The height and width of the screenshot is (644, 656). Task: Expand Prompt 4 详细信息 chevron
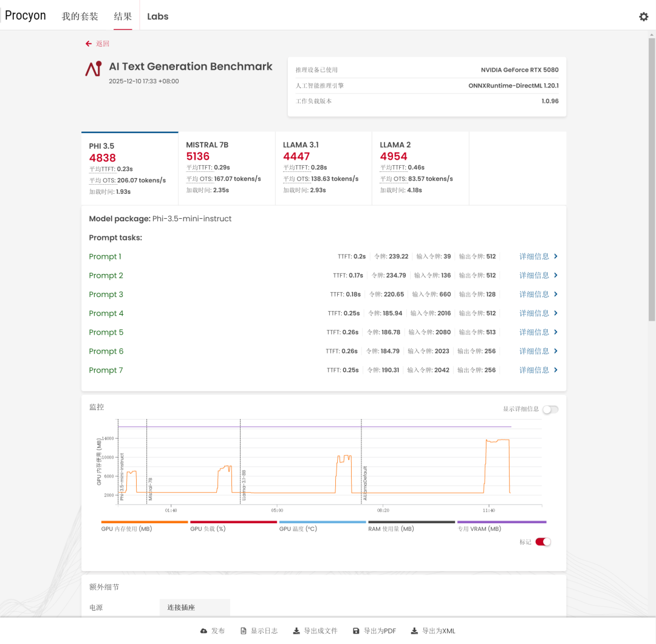point(556,313)
